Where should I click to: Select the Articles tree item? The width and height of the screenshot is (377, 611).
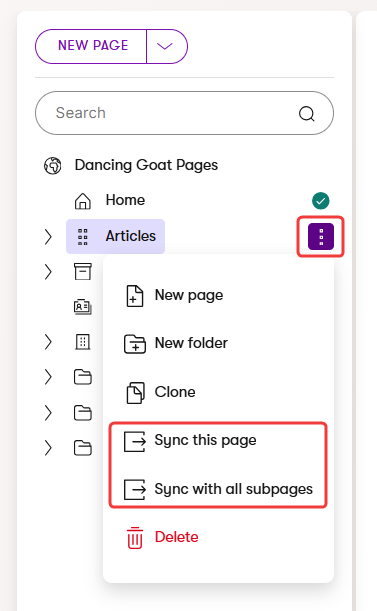(115, 236)
